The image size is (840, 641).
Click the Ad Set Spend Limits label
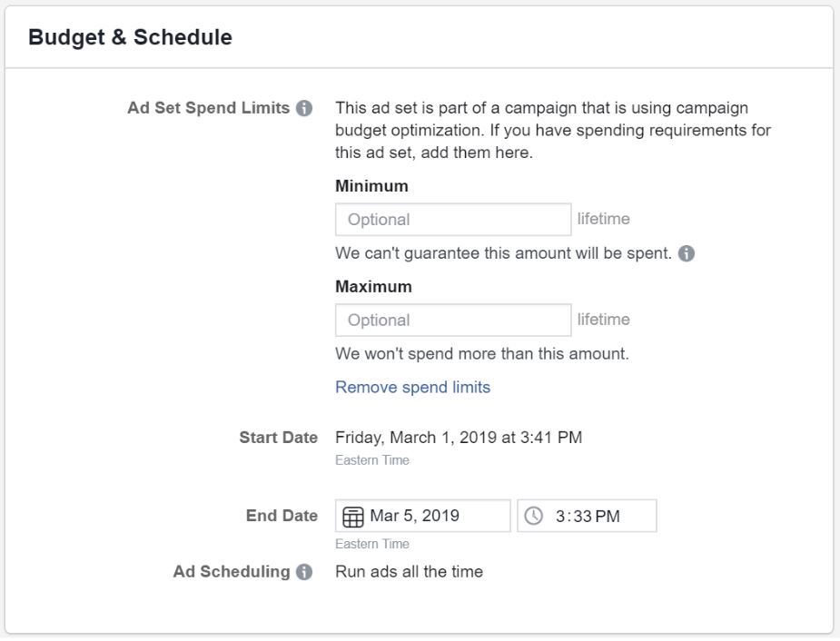pyautogui.click(x=208, y=108)
